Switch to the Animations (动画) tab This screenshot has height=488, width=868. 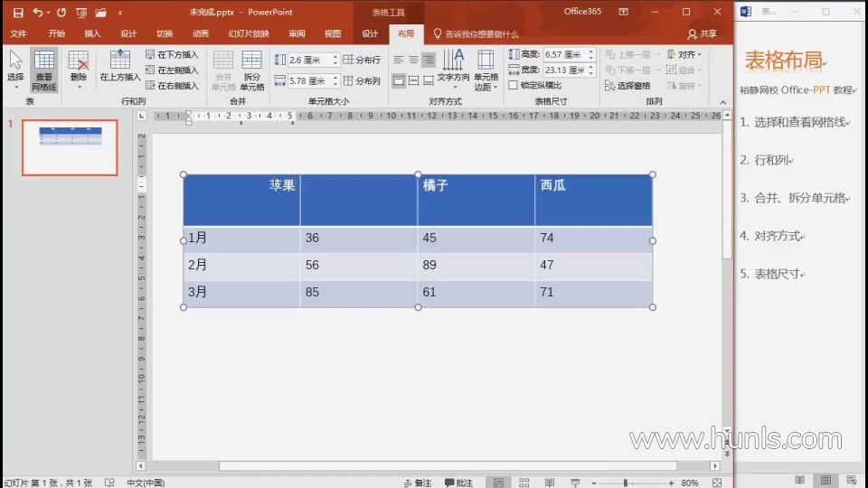click(x=201, y=33)
